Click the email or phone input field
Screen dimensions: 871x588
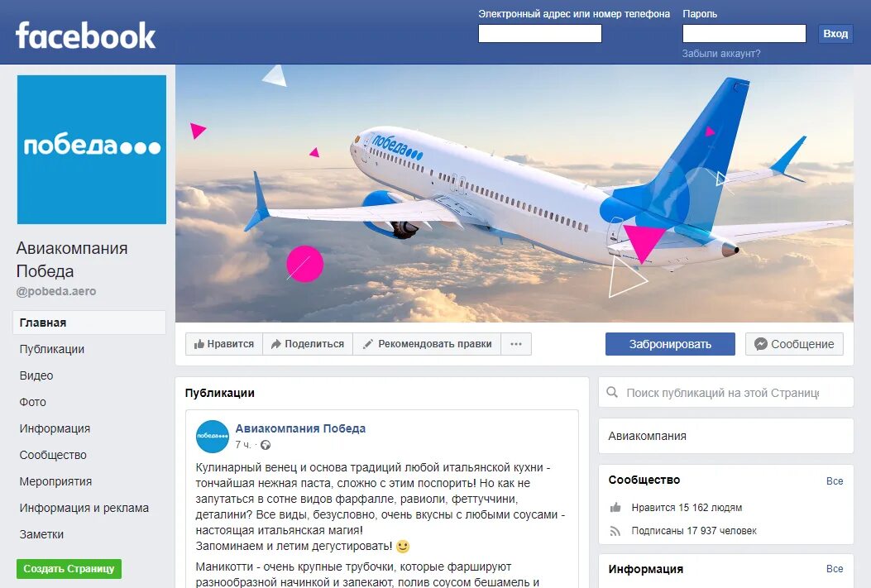point(540,33)
